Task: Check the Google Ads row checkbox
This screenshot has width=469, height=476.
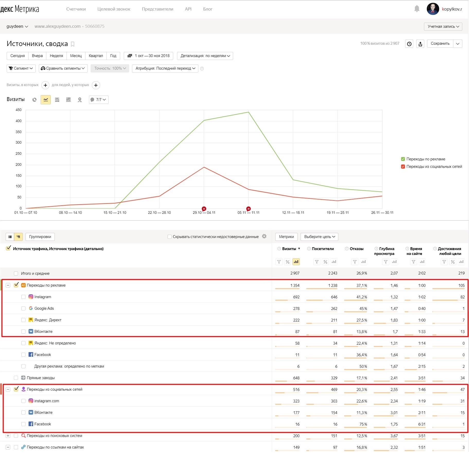Action: (x=23, y=308)
